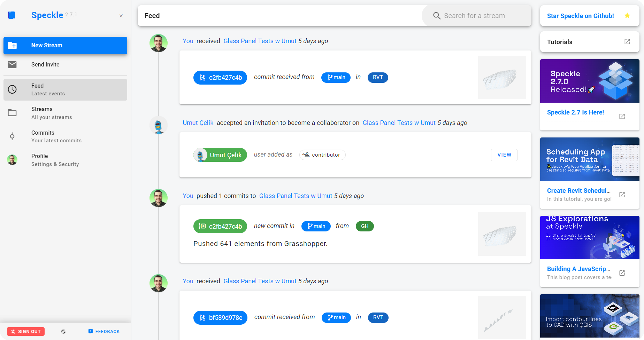Click your avatar beside first received event
This screenshot has width=644, height=340.
159,43
